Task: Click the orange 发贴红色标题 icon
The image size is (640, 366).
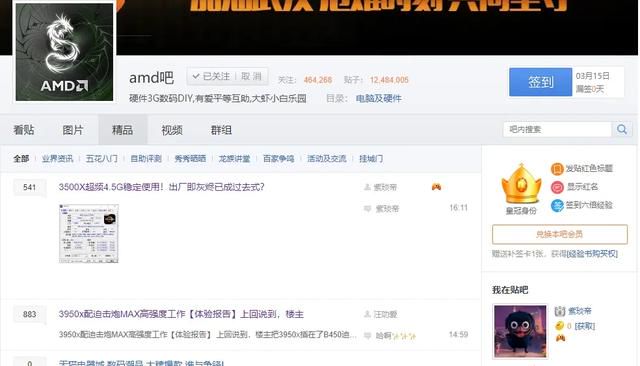Action: 557,169
